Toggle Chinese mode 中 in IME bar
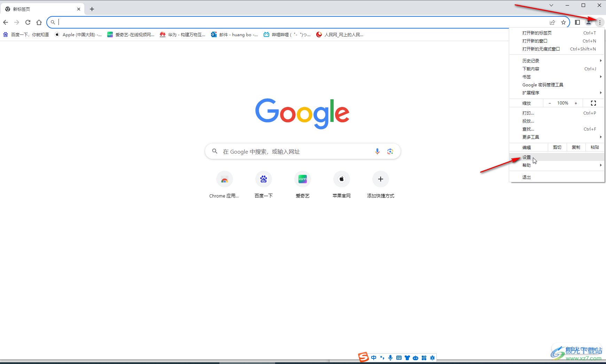This screenshot has height=364, width=606. tap(374, 358)
